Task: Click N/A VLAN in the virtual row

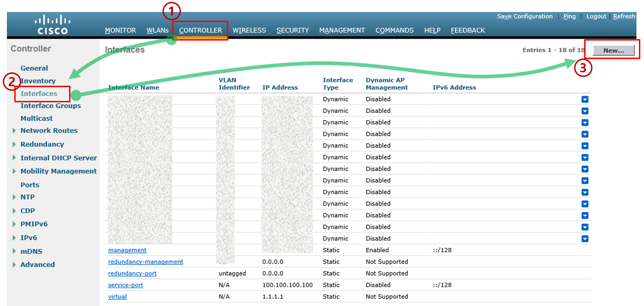Action: pos(224,297)
